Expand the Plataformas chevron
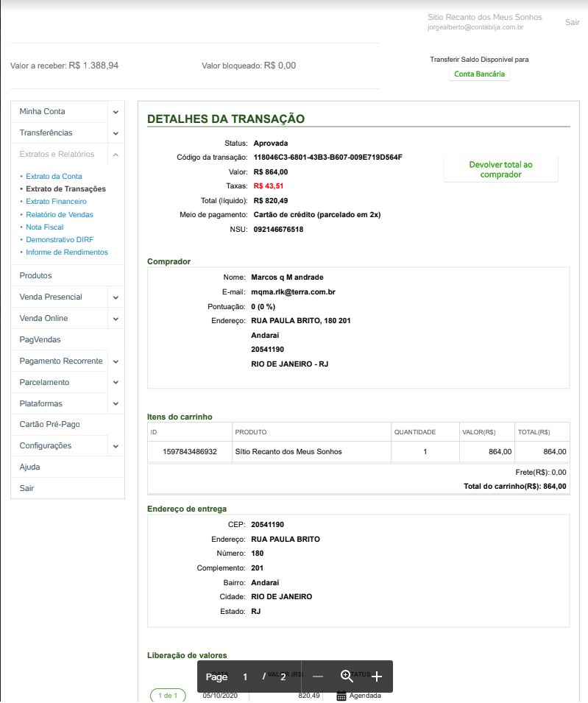The image size is (588, 703). 116,403
